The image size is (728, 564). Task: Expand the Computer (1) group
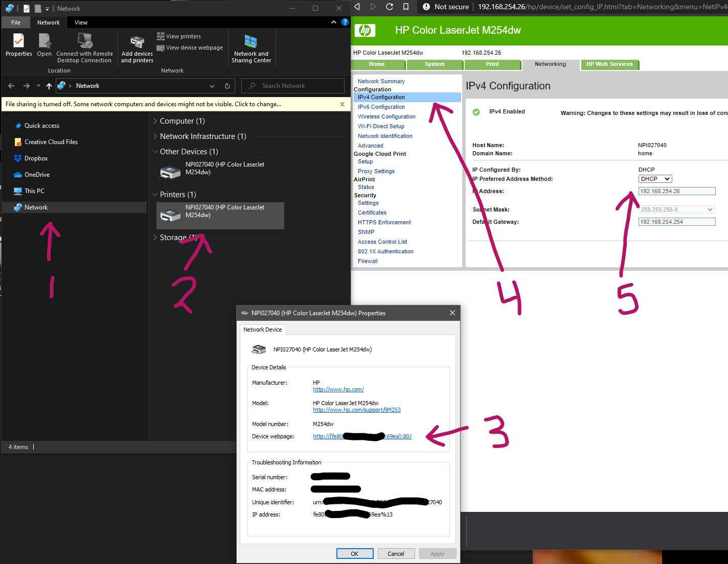tap(155, 121)
